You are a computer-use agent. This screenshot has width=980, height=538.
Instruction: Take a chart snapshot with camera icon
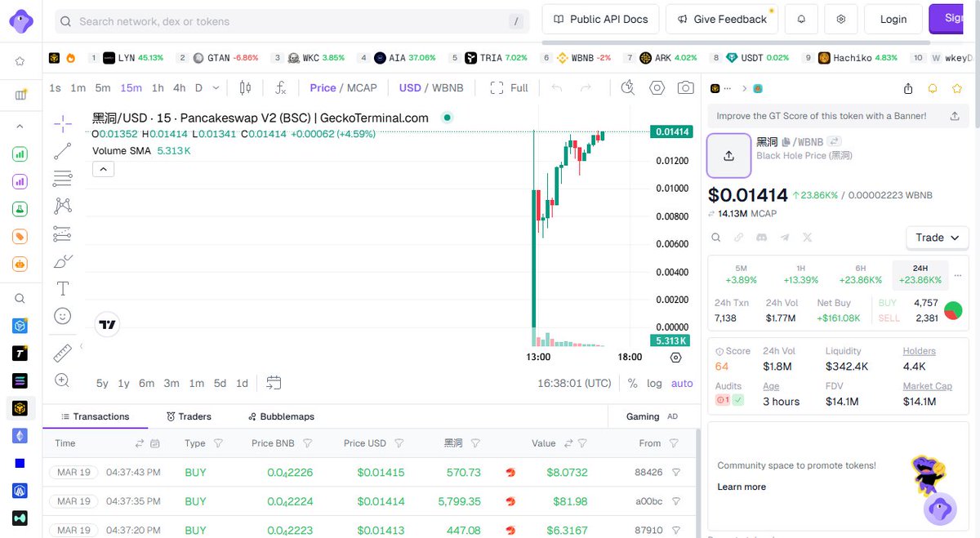[x=686, y=87]
